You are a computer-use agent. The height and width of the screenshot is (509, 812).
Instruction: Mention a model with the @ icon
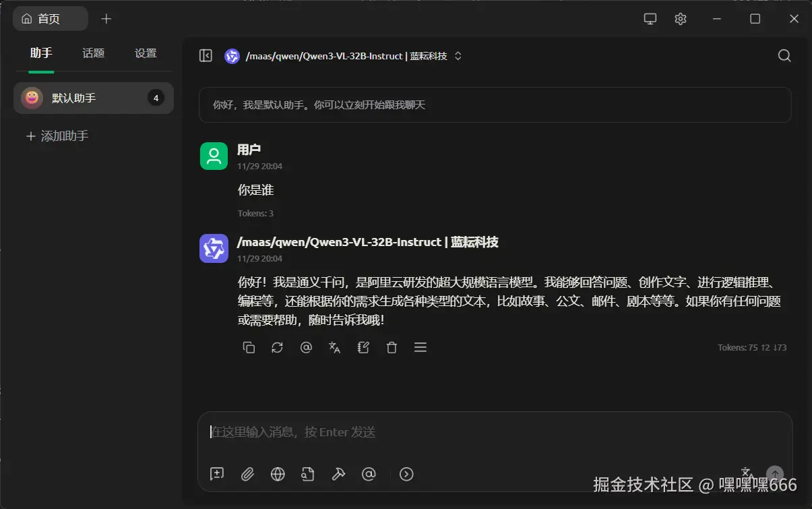point(369,474)
